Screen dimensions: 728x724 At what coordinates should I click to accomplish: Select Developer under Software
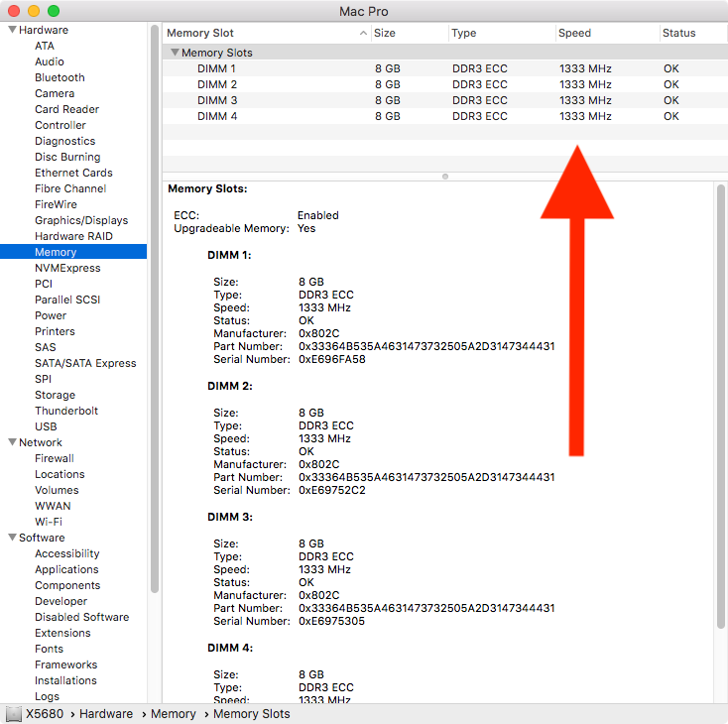[61, 601]
